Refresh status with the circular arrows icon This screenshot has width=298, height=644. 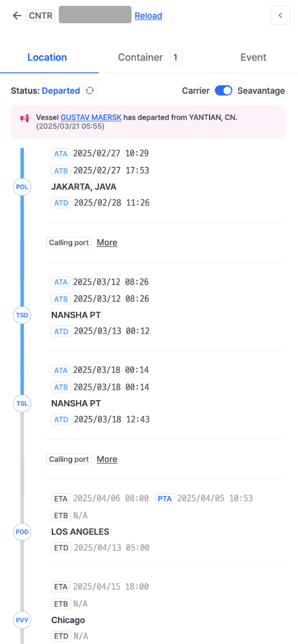pyautogui.click(x=90, y=91)
